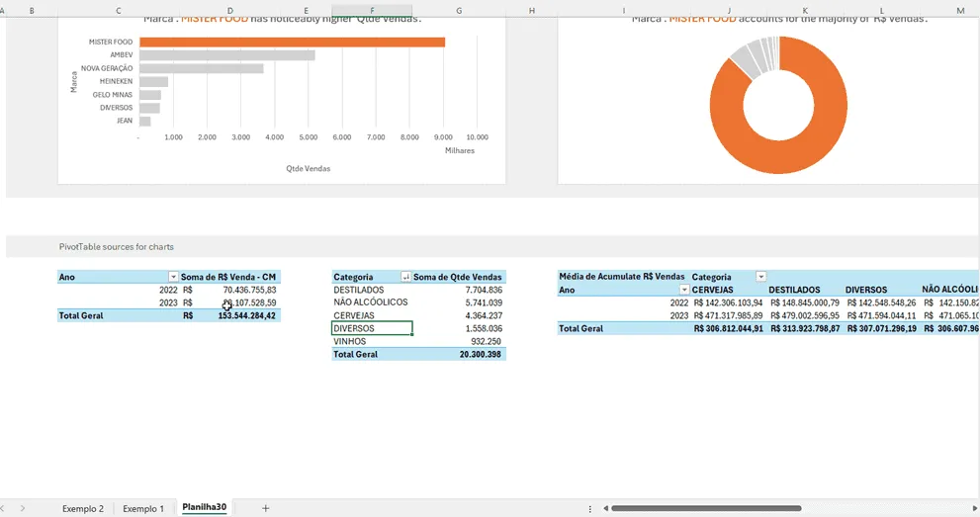
Task: Click the scroll left arrow of horizontal scrollbar
Action: click(x=605, y=508)
